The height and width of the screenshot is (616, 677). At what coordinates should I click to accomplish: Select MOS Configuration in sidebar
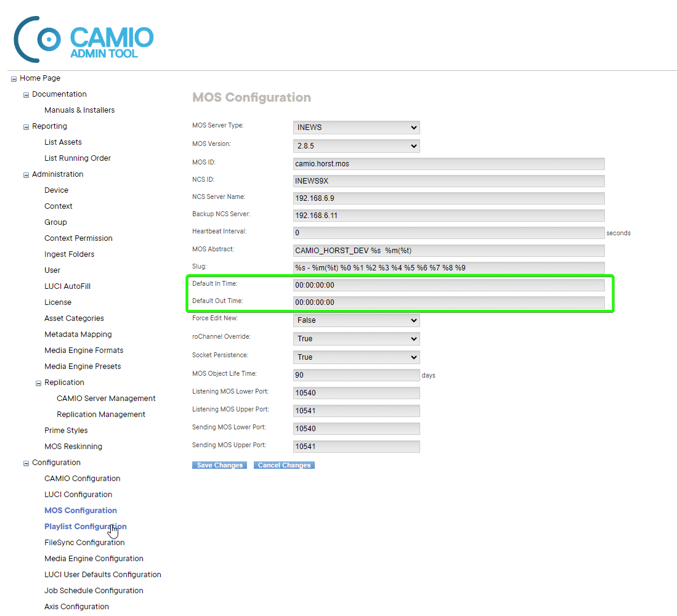(80, 510)
